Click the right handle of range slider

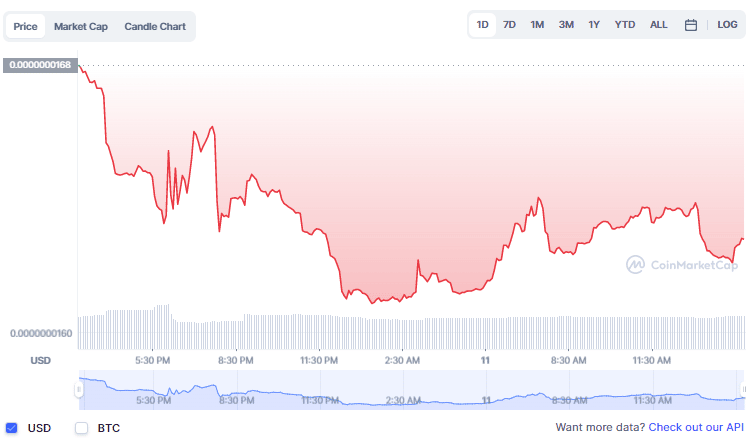(743, 389)
